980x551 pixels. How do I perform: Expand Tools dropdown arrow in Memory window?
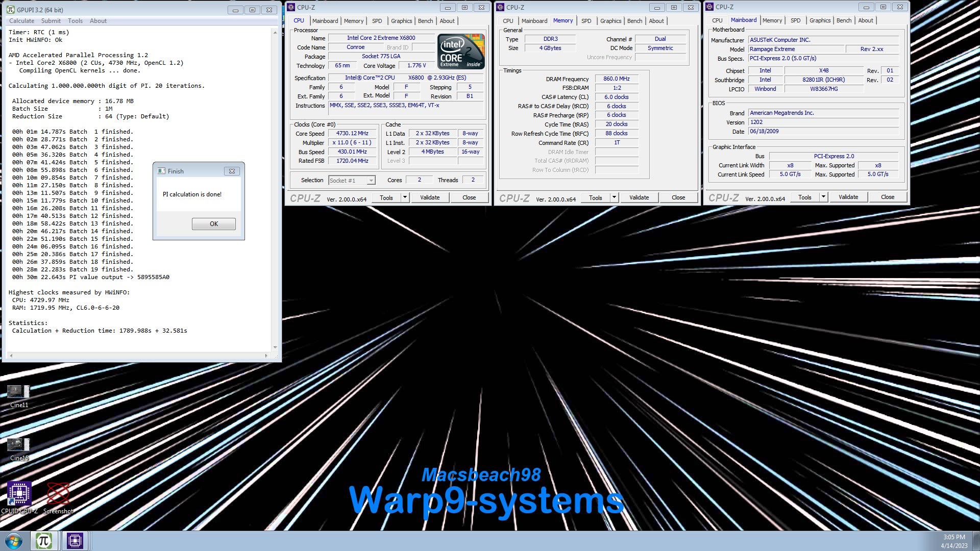[614, 197]
